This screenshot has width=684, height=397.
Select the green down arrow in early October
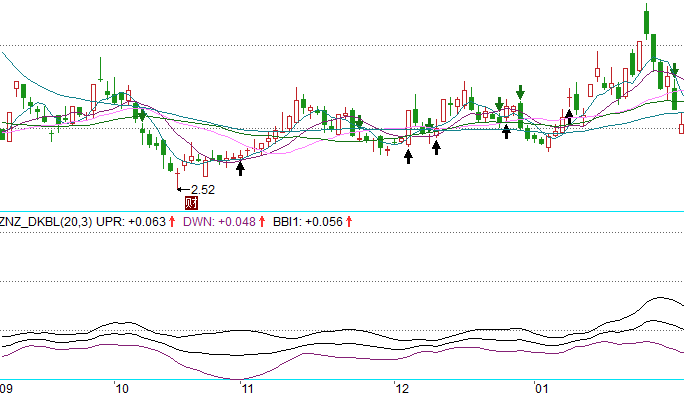coord(142,115)
